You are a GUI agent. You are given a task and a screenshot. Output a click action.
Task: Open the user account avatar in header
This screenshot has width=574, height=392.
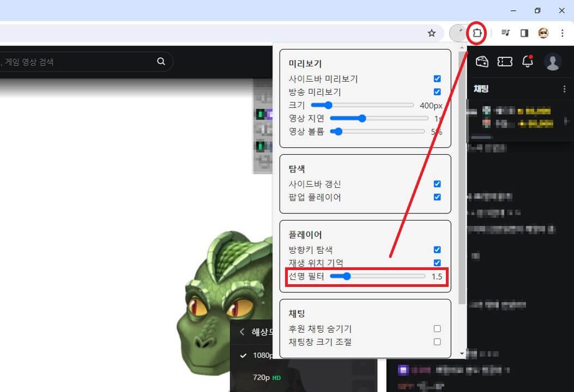point(553,62)
